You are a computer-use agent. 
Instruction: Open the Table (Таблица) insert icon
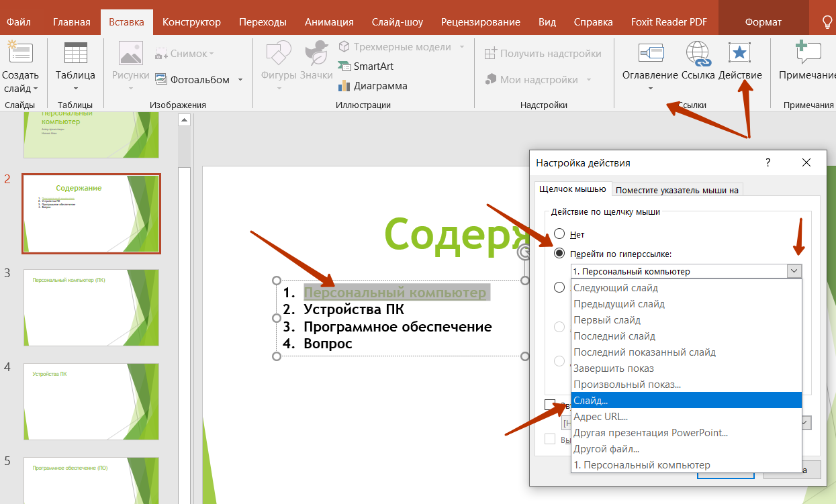click(x=75, y=52)
